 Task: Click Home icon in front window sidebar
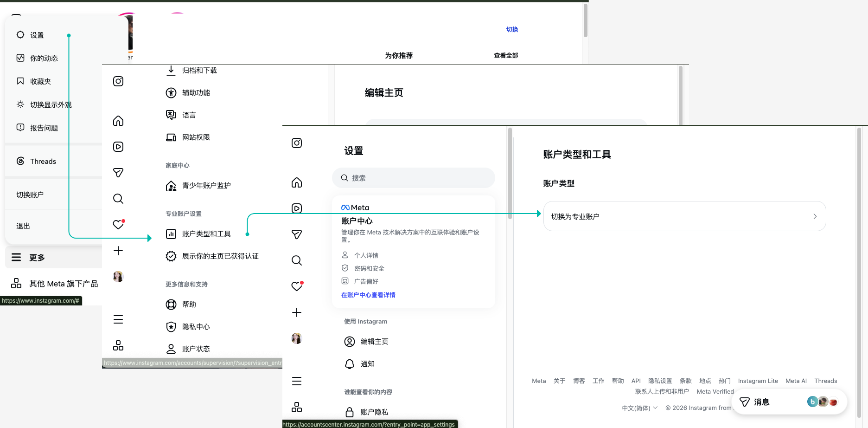[297, 182]
